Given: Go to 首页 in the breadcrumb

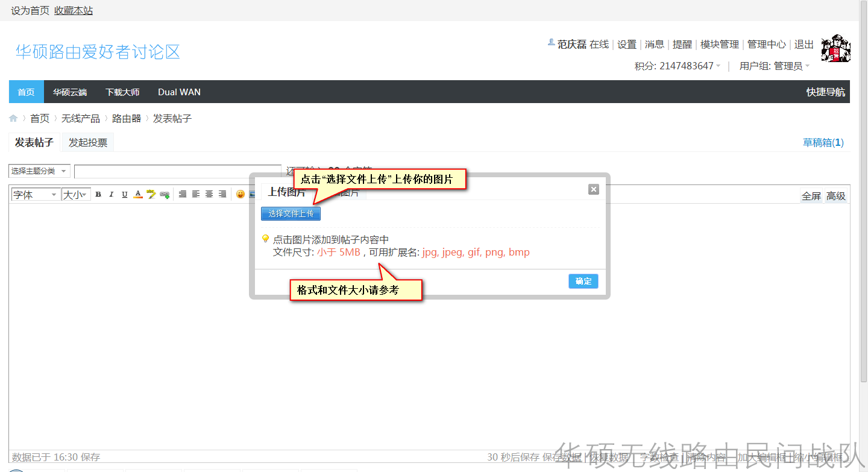Looking at the screenshot, I should click(x=40, y=119).
